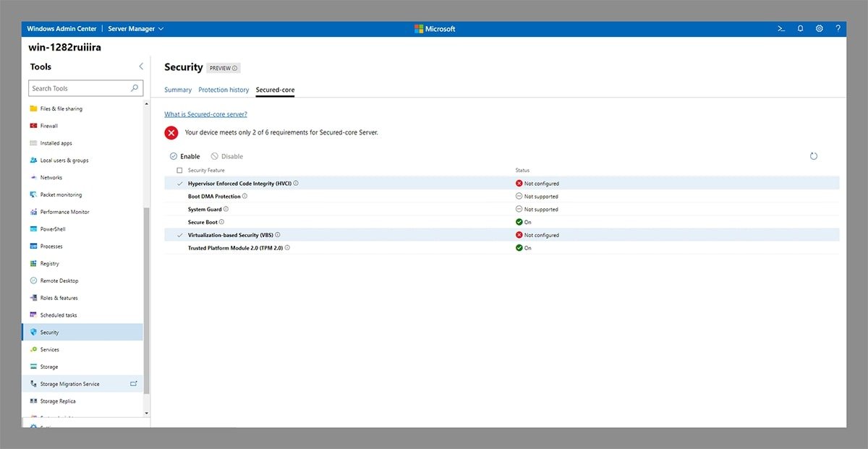Click into the Search Tools field
The height and width of the screenshot is (449, 868).
[79, 88]
